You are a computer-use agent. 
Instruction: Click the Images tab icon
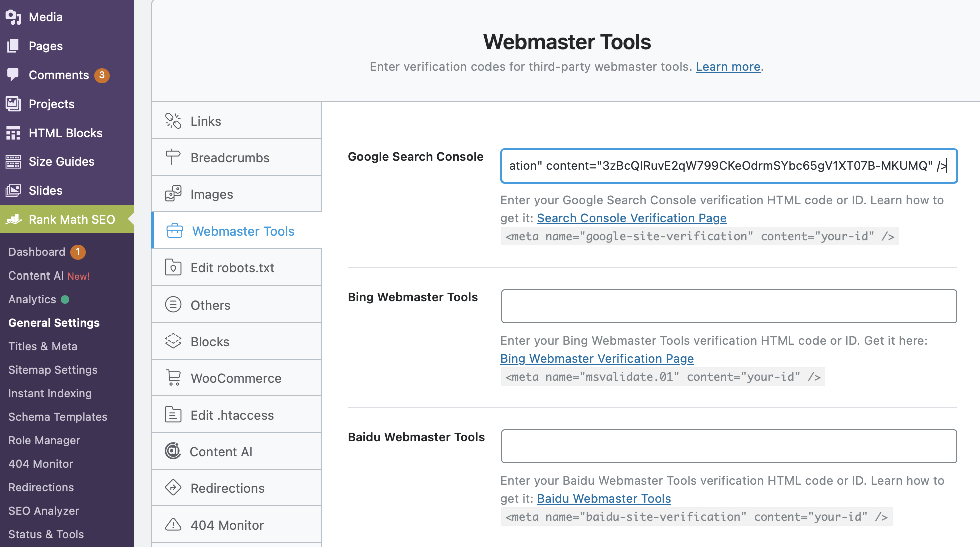pyautogui.click(x=173, y=194)
